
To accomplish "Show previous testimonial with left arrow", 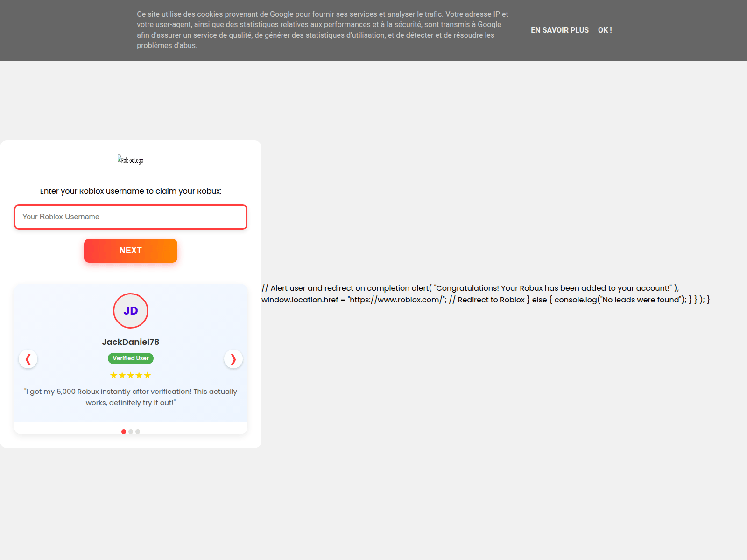I will pyautogui.click(x=28, y=359).
